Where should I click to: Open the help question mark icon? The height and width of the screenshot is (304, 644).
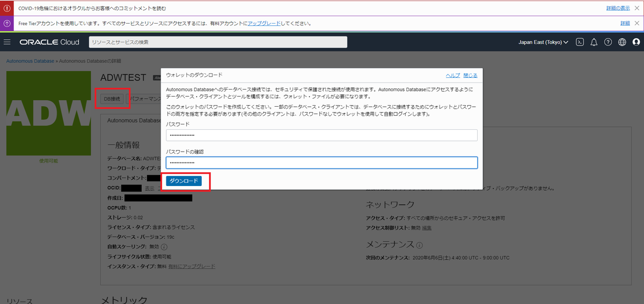[608, 42]
